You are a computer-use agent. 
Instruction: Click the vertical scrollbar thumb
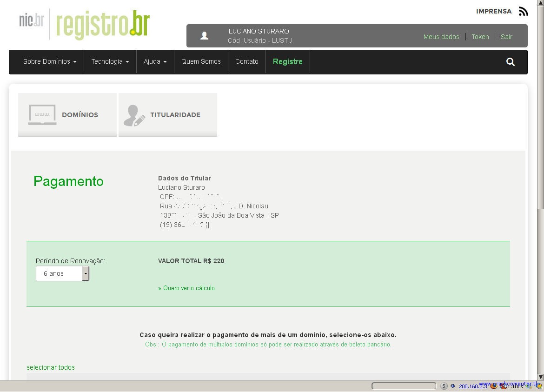540,107
